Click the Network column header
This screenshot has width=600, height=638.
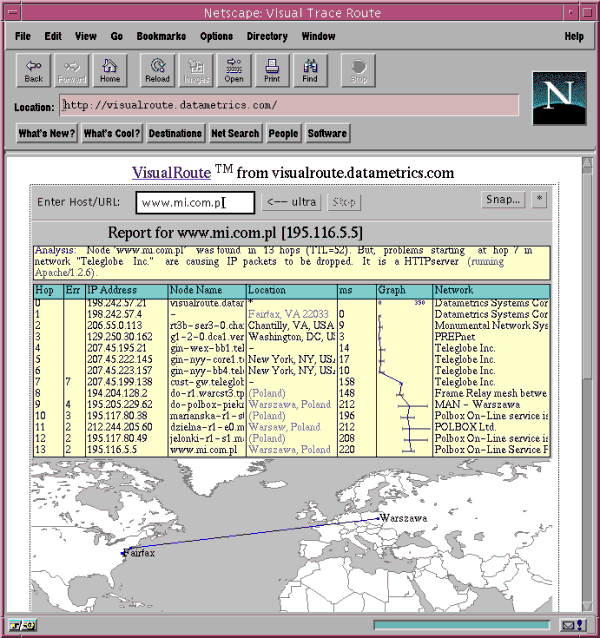point(491,290)
